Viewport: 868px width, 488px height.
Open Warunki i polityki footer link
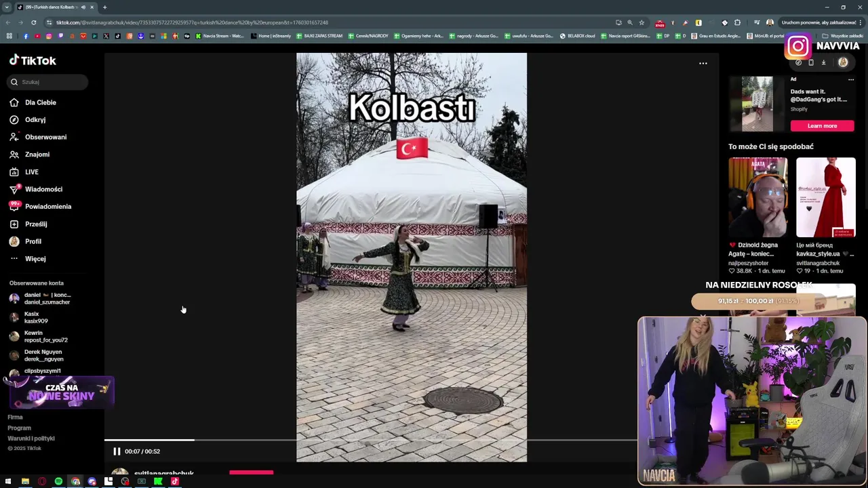point(31,439)
